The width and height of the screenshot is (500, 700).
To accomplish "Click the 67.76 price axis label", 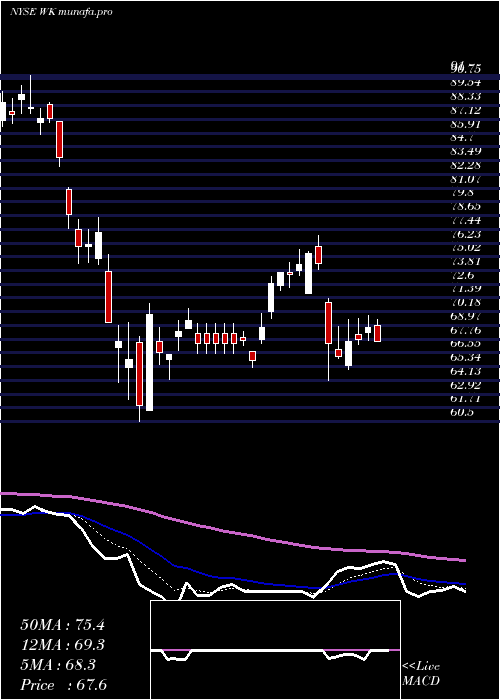I will point(466,330).
